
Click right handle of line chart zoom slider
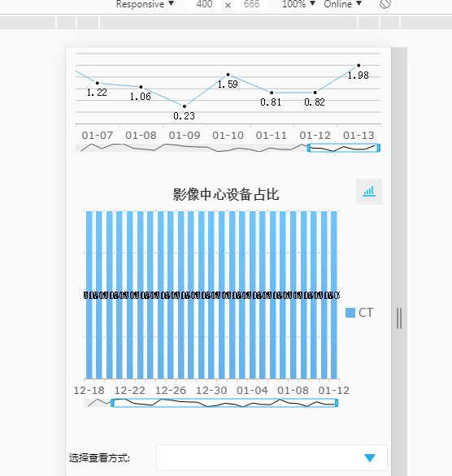click(379, 148)
